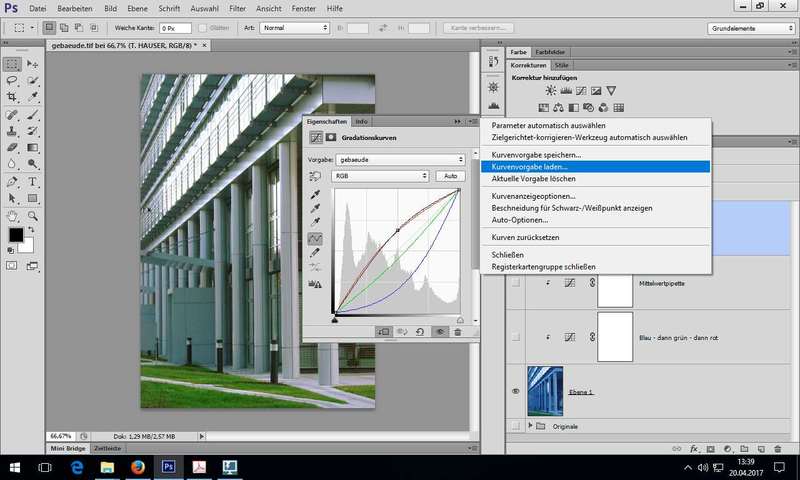800x480 pixels.
Task: Switch to the Info tab
Action: click(362, 121)
